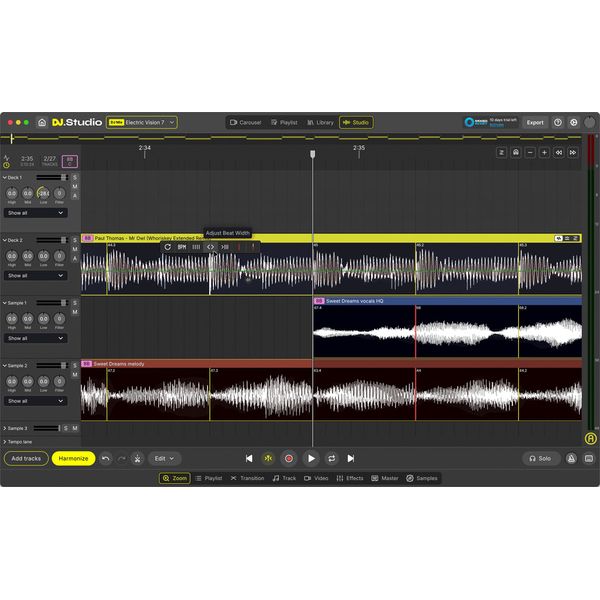Screen dimensions: 600x600
Task: Mute Sample 2 with M button
Action: [75, 375]
